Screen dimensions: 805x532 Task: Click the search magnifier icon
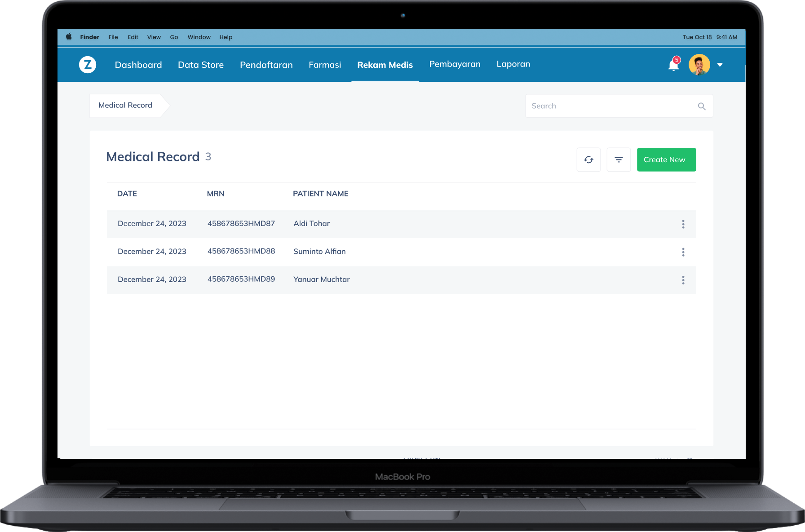tap(702, 106)
